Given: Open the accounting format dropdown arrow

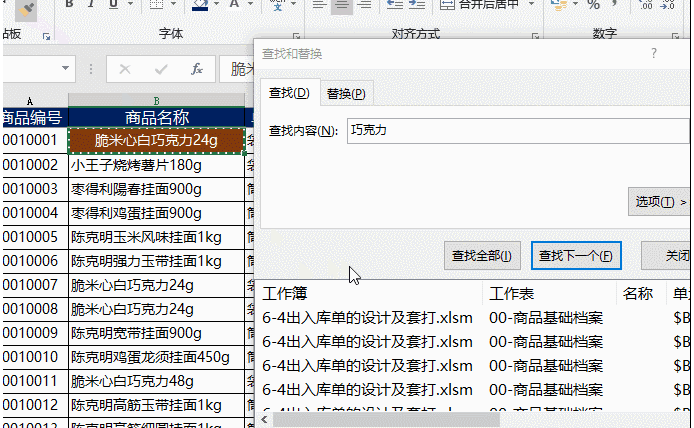Looking at the screenshot, I should 575,4.
